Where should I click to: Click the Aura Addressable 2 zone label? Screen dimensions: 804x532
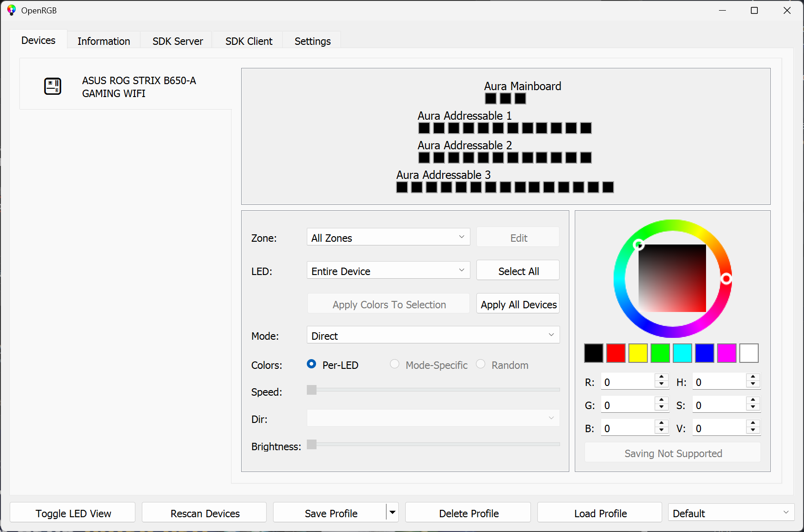[x=465, y=145]
